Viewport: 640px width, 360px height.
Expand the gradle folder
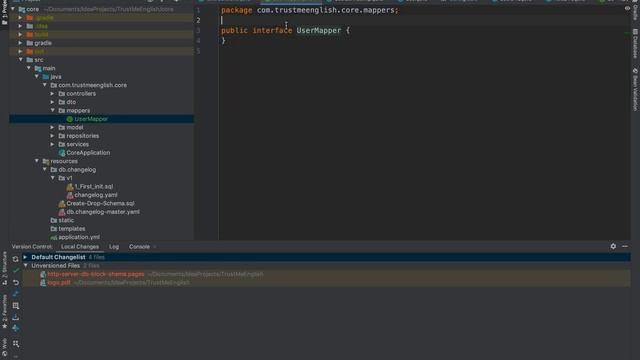tap(20, 43)
